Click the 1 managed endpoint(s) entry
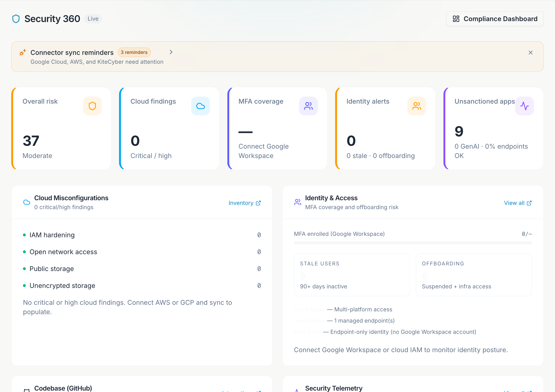This screenshot has height=392, width=555. click(345, 321)
